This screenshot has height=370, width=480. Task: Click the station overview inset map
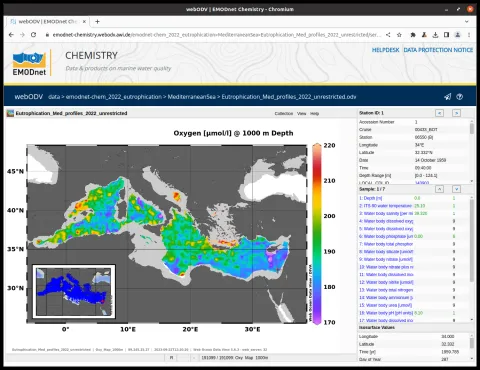tap(74, 292)
